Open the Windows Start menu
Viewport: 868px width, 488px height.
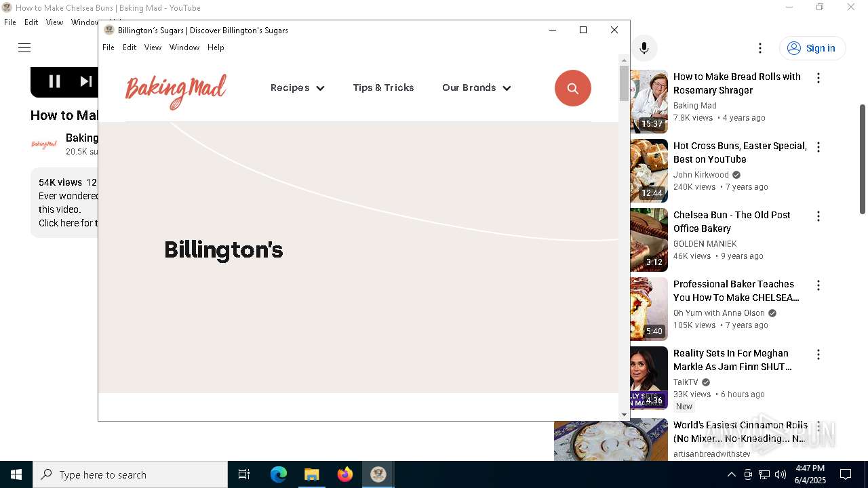point(16,474)
